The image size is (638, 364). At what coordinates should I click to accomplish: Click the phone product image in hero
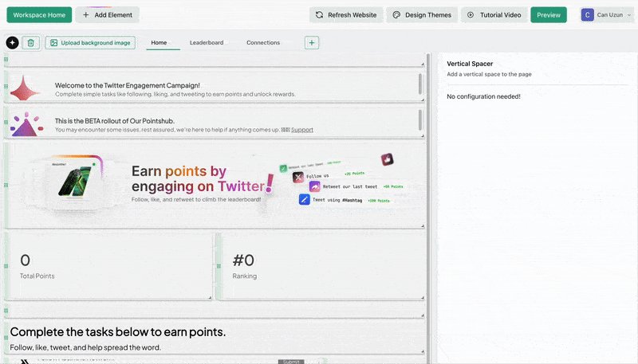click(x=75, y=182)
